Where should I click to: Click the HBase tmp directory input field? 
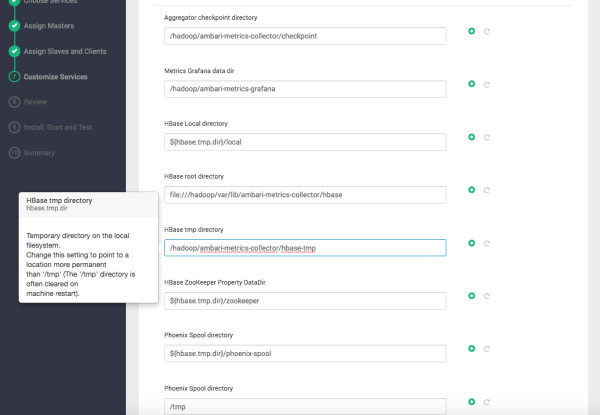pyautogui.click(x=304, y=247)
